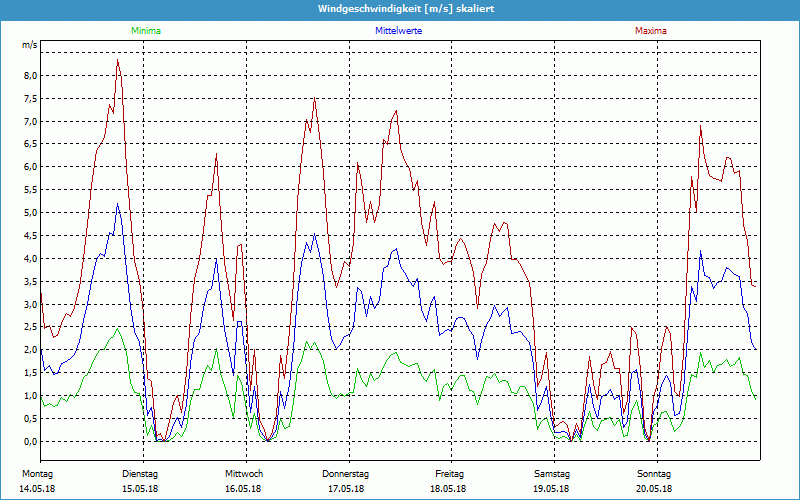This screenshot has width=800, height=500.
Task: Click the red Maxima legend label
Action: coord(651,31)
